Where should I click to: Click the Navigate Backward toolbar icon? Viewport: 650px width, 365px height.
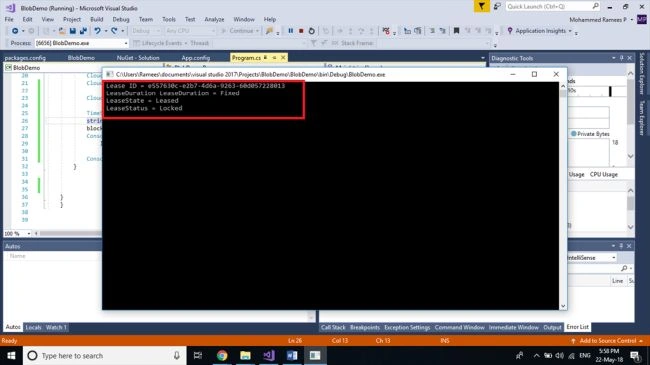[x=15, y=31]
